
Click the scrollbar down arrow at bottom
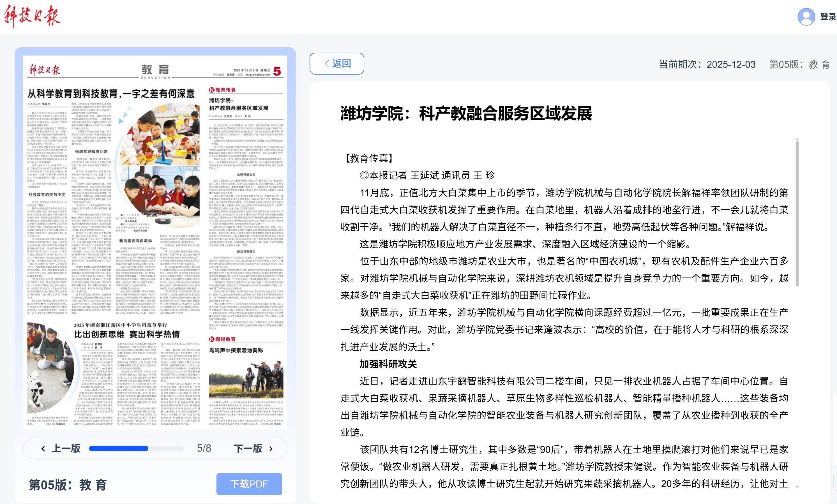coord(797,487)
